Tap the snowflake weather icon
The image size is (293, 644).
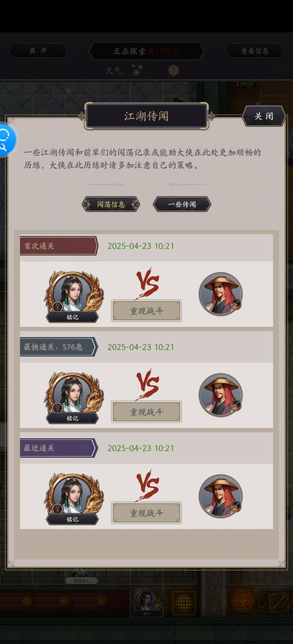[137, 70]
